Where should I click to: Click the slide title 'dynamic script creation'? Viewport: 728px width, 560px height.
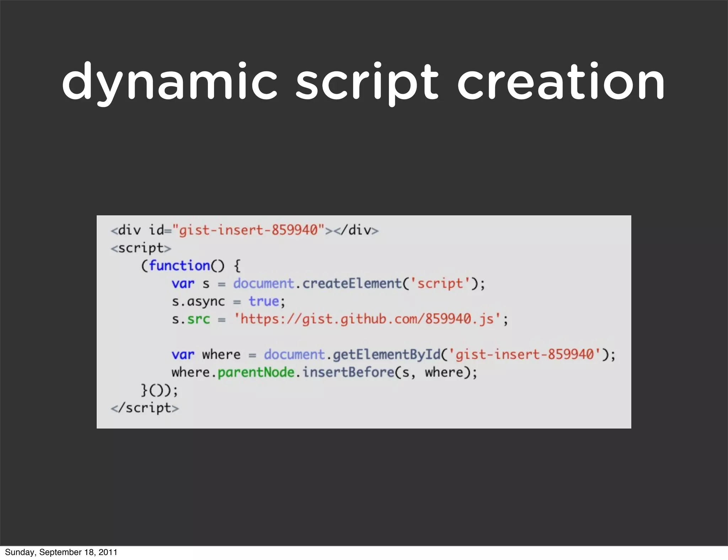363,84
